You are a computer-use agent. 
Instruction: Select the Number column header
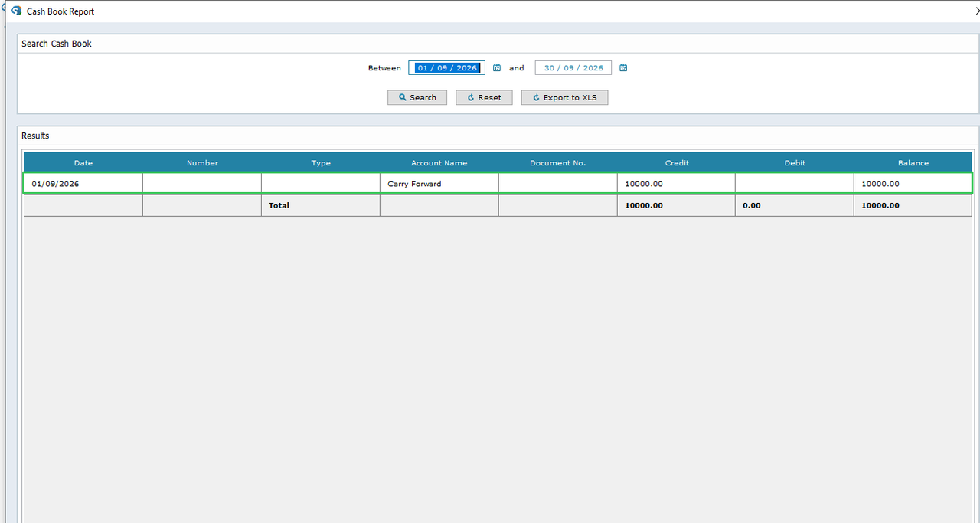click(202, 163)
